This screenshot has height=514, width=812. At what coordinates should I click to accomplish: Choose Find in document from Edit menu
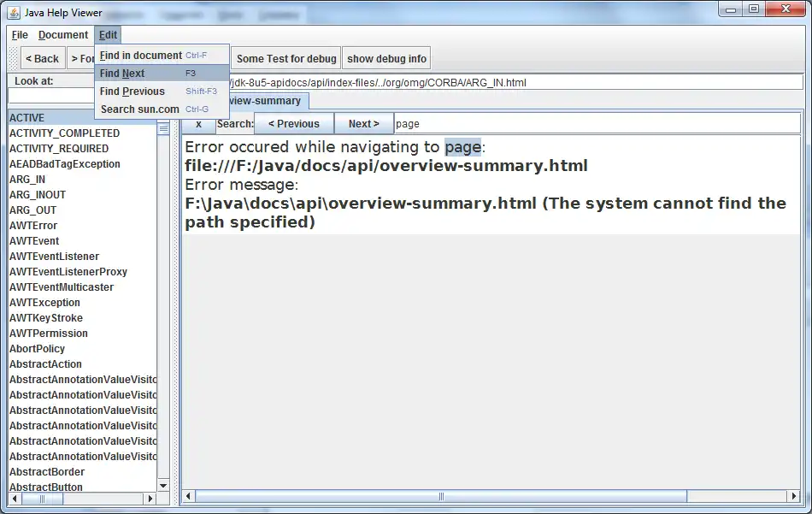pyautogui.click(x=162, y=56)
